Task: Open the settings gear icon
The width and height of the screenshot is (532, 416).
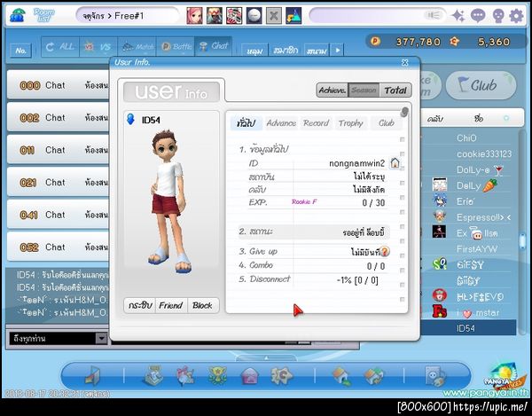Action: point(516,16)
